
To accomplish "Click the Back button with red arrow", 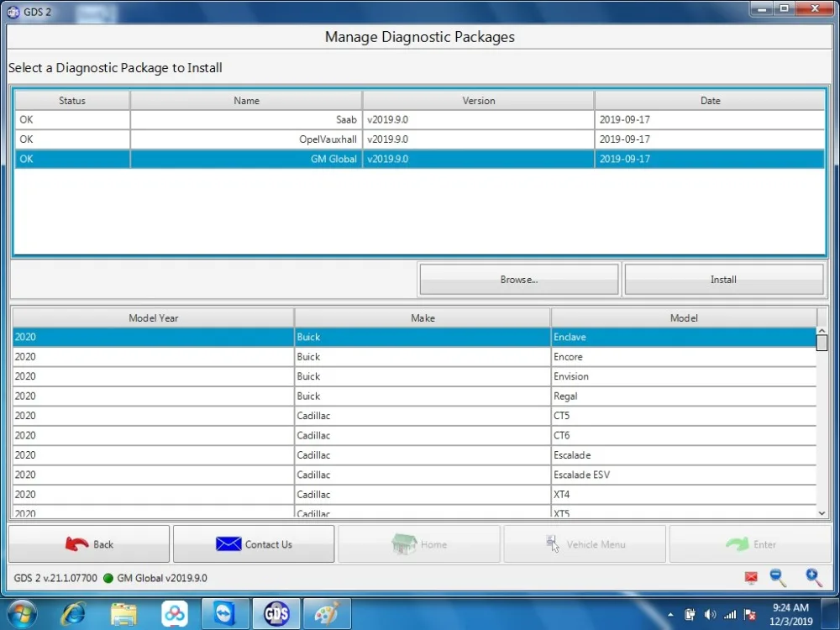I will pyautogui.click(x=89, y=544).
